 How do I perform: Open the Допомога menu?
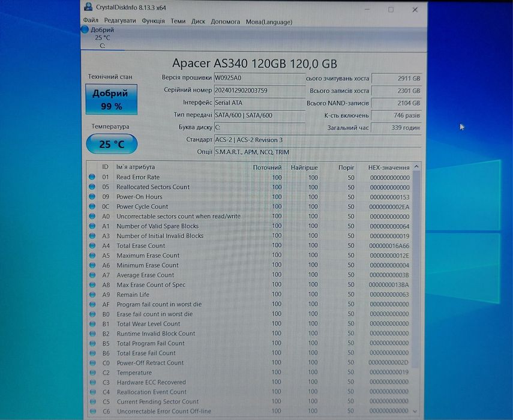coord(226,22)
